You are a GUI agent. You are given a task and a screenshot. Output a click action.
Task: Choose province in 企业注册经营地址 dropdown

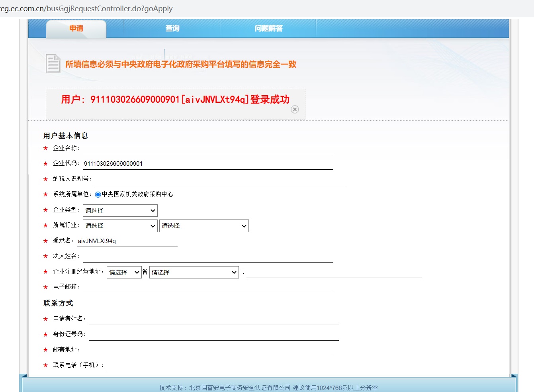point(124,272)
